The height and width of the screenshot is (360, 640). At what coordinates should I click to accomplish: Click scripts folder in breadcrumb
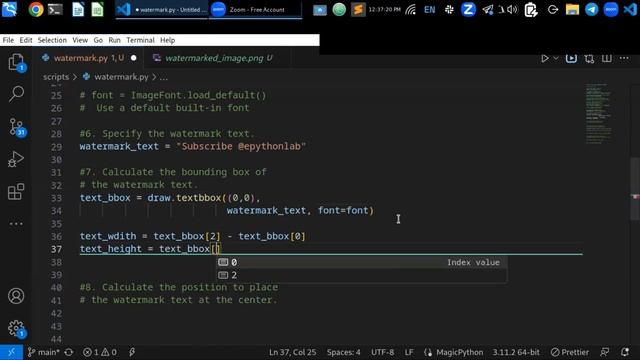[56, 77]
